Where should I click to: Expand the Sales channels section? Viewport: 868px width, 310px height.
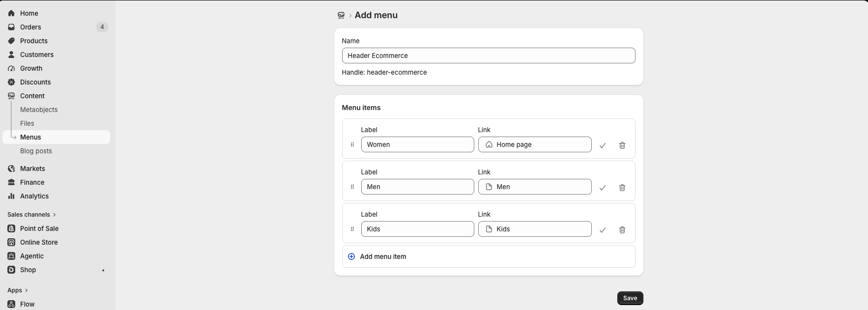[32, 215]
